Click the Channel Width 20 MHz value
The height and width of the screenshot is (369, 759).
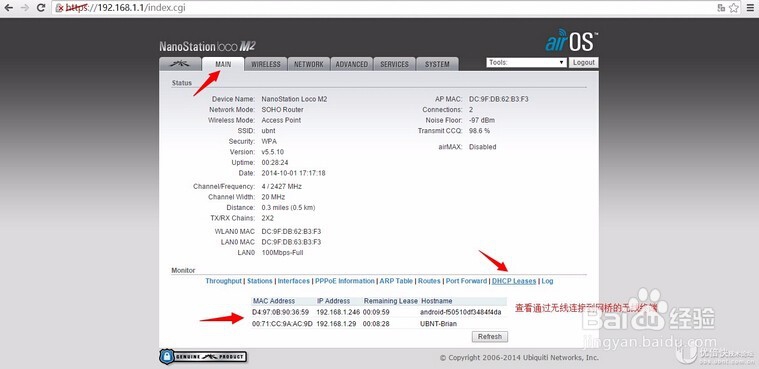click(x=273, y=197)
